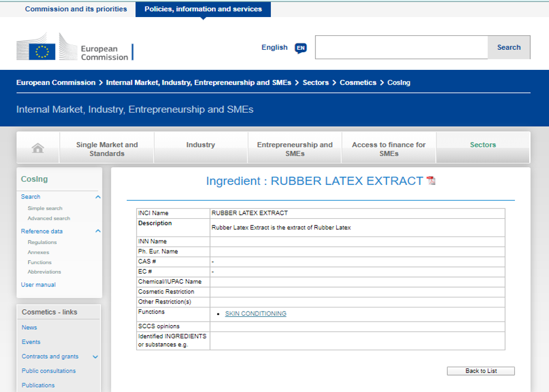The width and height of the screenshot is (549, 392).
Task: Click the home icon in navigation bar
Action: click(38, 148)
